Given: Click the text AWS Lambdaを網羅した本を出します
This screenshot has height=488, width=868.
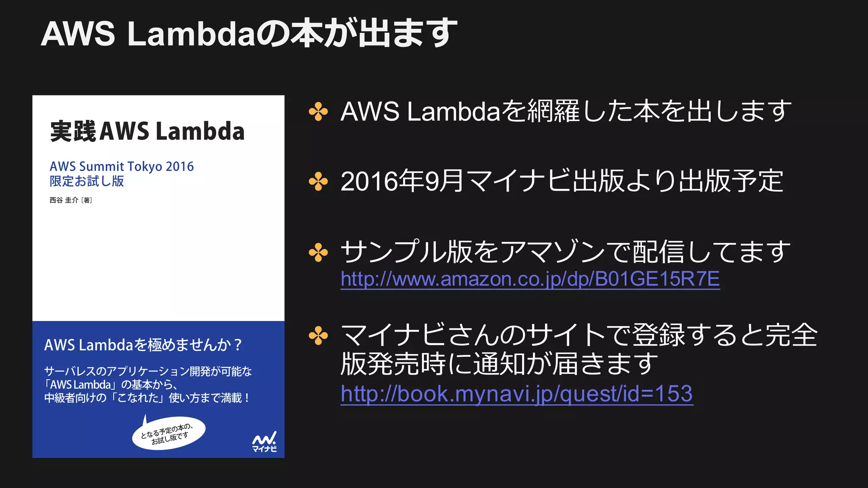Looking at the screenshot, I should pyautogui.click(x=565, y=112).
